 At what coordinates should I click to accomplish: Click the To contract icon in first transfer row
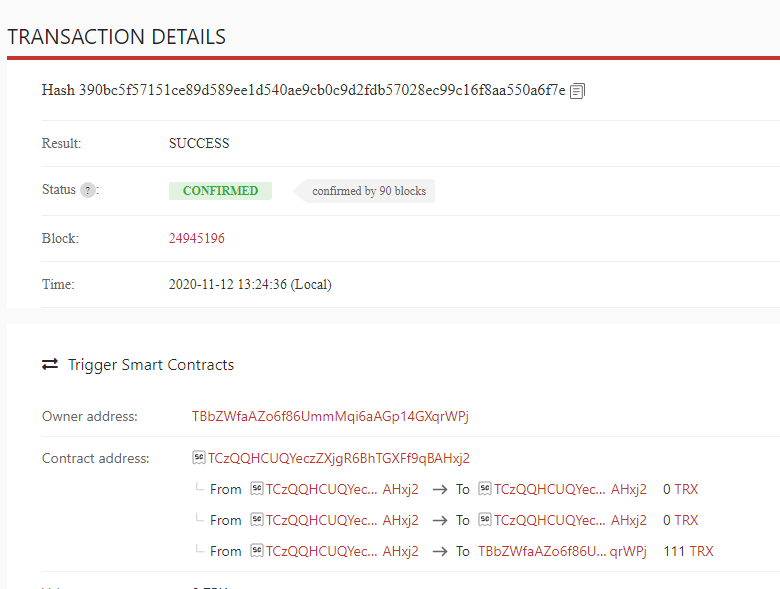[x=486, y=489]
